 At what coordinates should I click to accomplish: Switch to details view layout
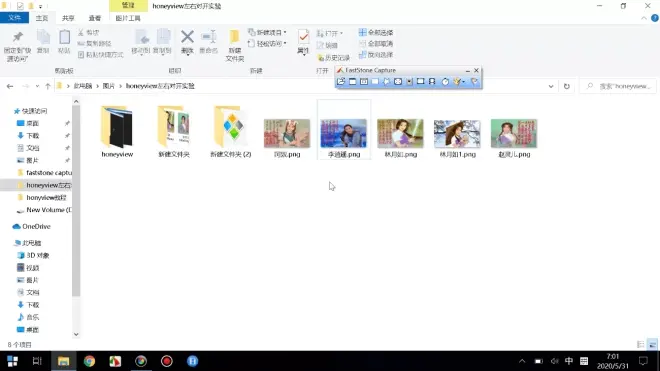pos(640,344)
